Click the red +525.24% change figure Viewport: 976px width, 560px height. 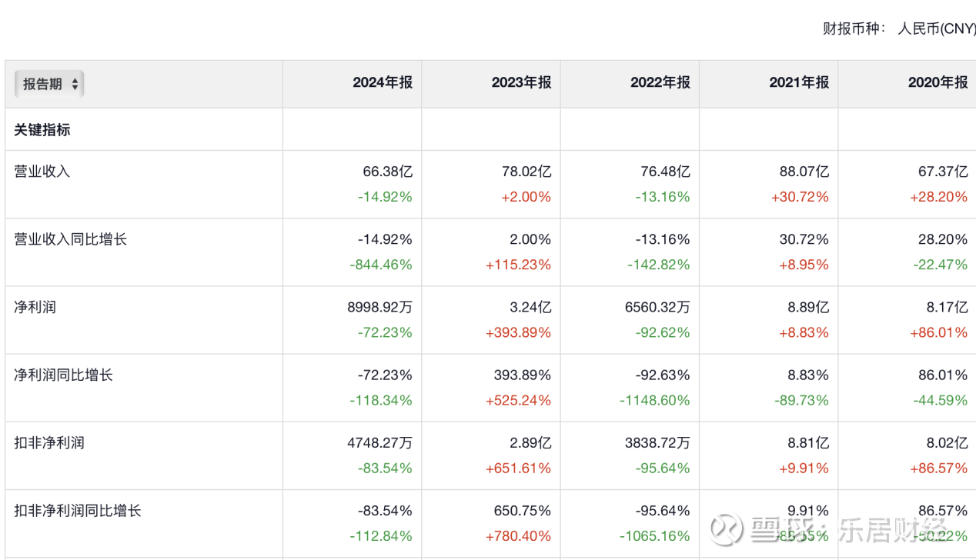518,400
